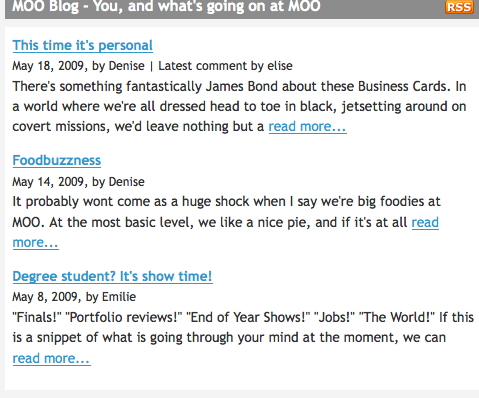Click "James Bond" in the first excerpt
The image size is (479, 398).
[242, 87]
